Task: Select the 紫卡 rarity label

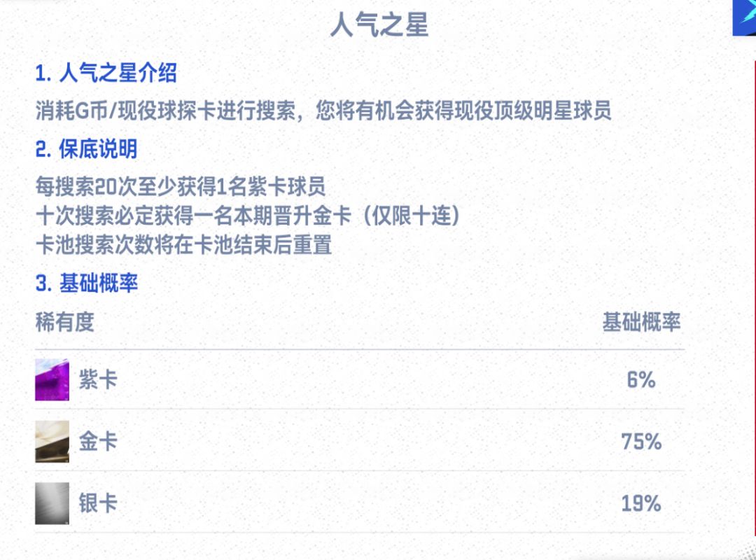Action: tap(97, 380)
